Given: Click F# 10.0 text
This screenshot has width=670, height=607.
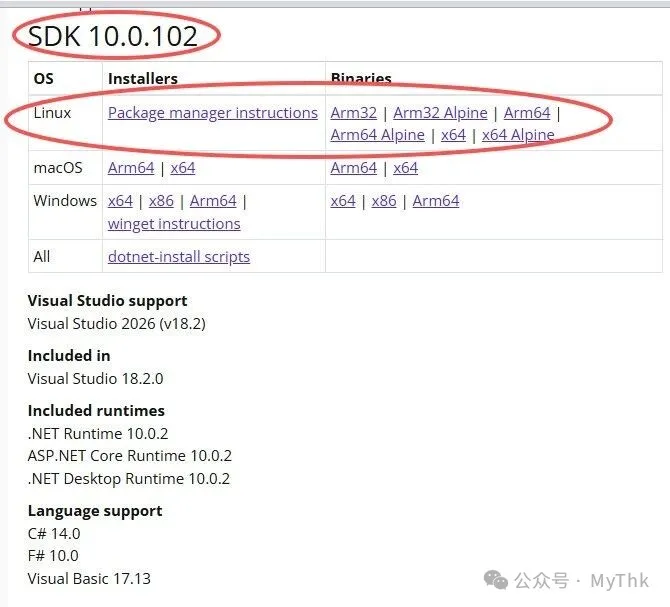Looking at the screenshot, I should tap(53, 556).
